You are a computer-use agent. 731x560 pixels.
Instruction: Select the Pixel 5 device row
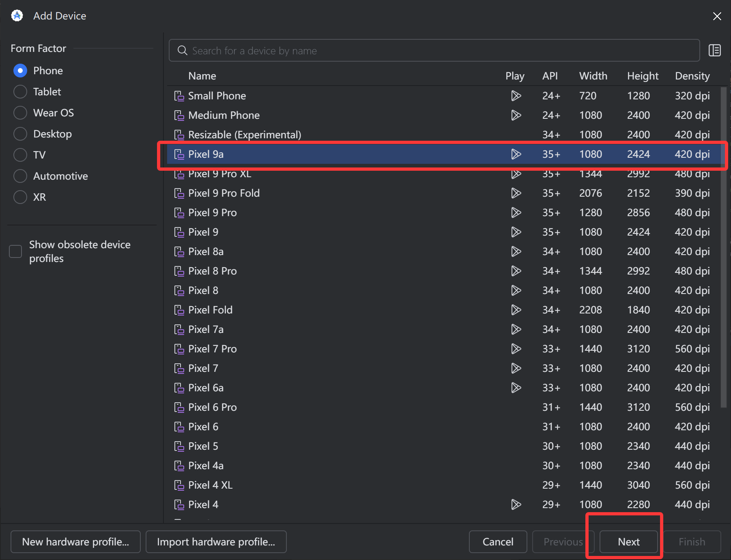(x=444, y=446)
